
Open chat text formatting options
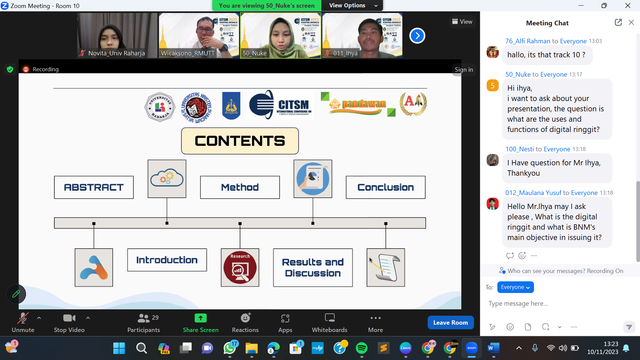tap(492, 327)
